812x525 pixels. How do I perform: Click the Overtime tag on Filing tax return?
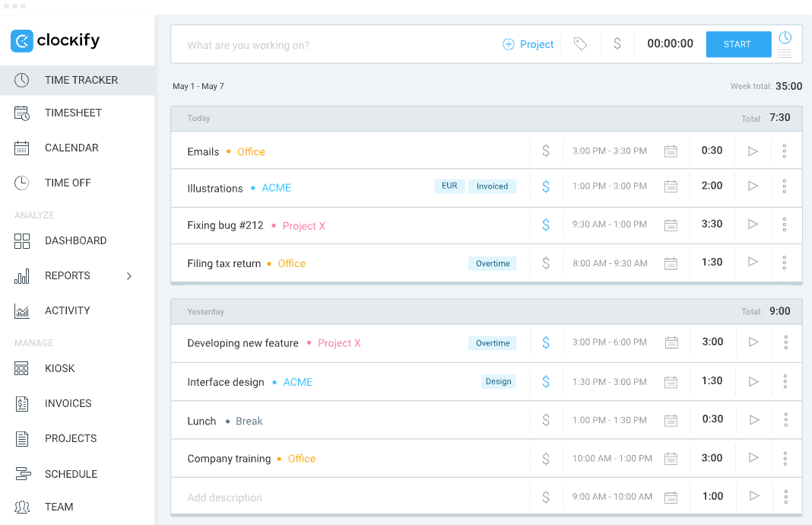coord(493,263)
